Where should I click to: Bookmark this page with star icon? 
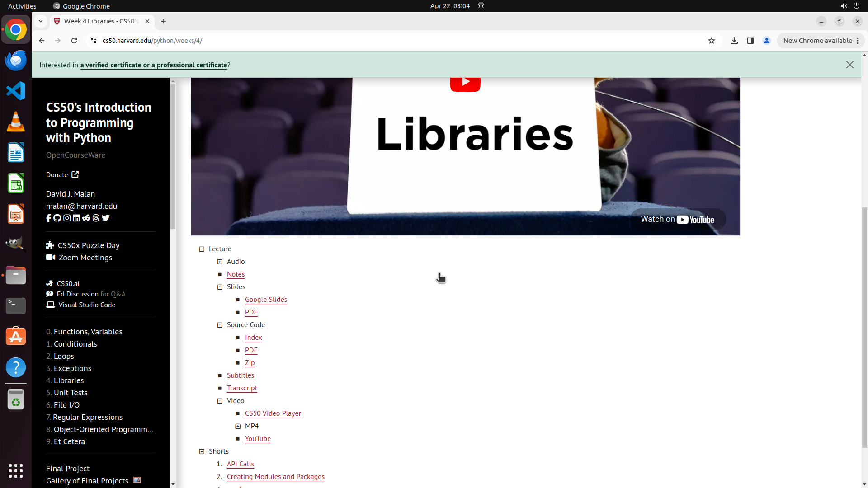[712, 41]
